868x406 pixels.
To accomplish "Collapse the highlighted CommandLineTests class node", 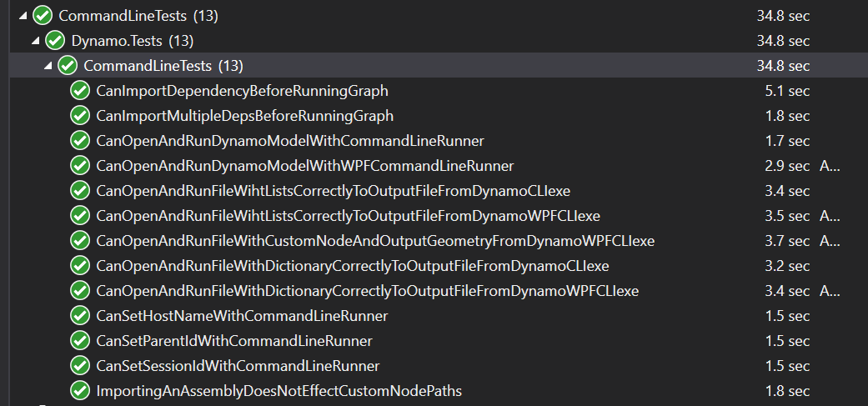I will [x=48, y=66].
